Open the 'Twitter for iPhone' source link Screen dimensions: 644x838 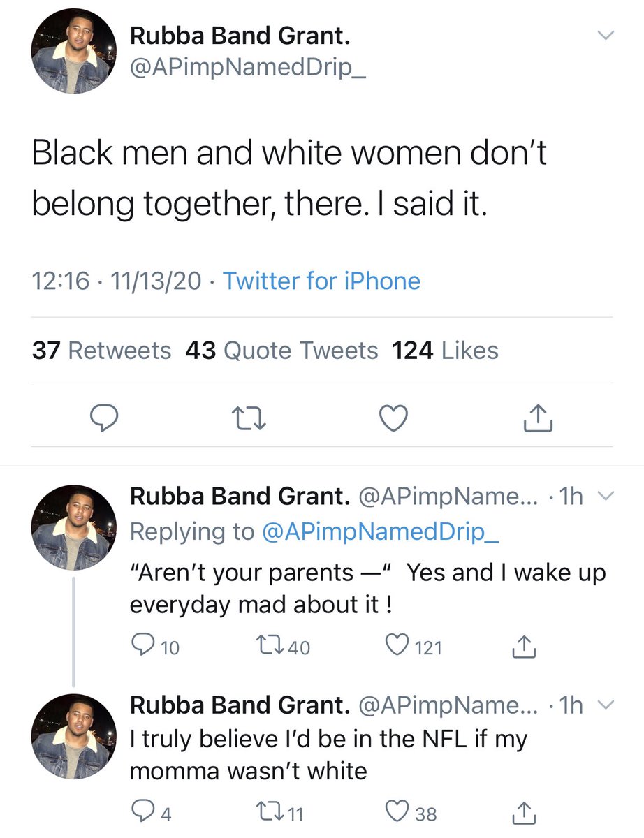coord(321,281)
